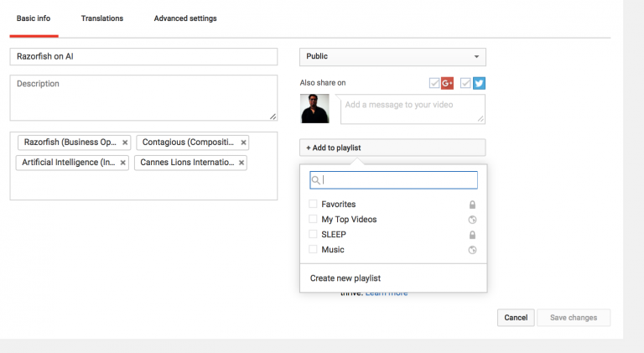644x353 pixels.
Task: Click the Contagious (Compositi... tag text
Action: pos(188,142)
